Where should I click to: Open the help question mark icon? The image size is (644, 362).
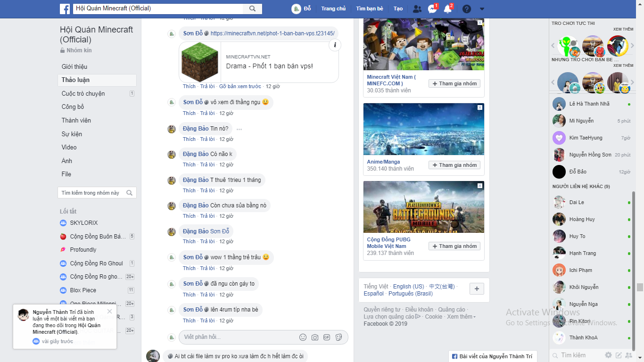(467, 9)
